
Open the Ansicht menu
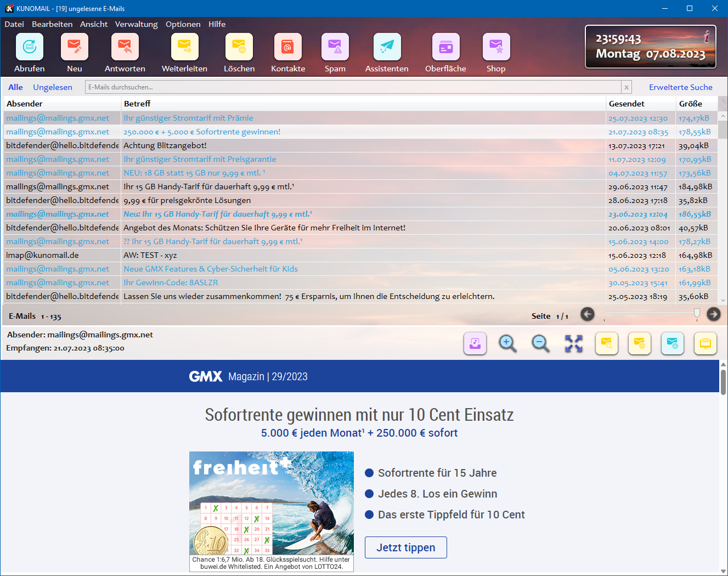coord(94,24)
